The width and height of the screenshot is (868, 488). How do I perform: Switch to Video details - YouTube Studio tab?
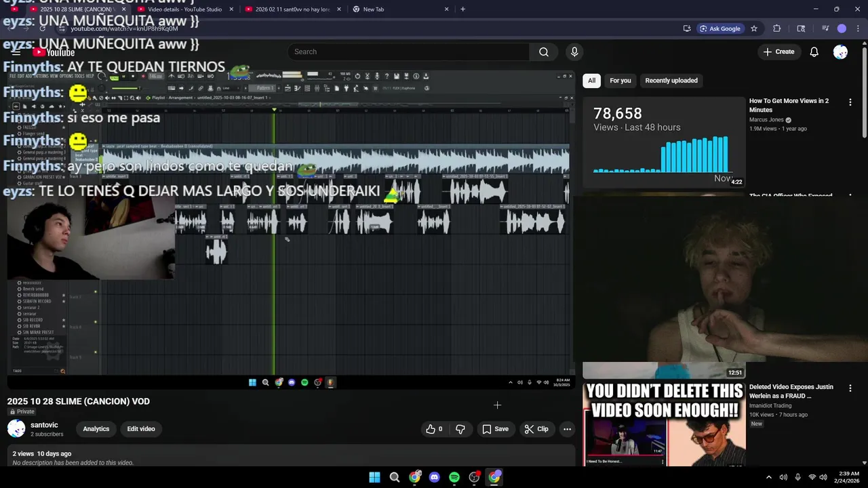coord(184,9)
